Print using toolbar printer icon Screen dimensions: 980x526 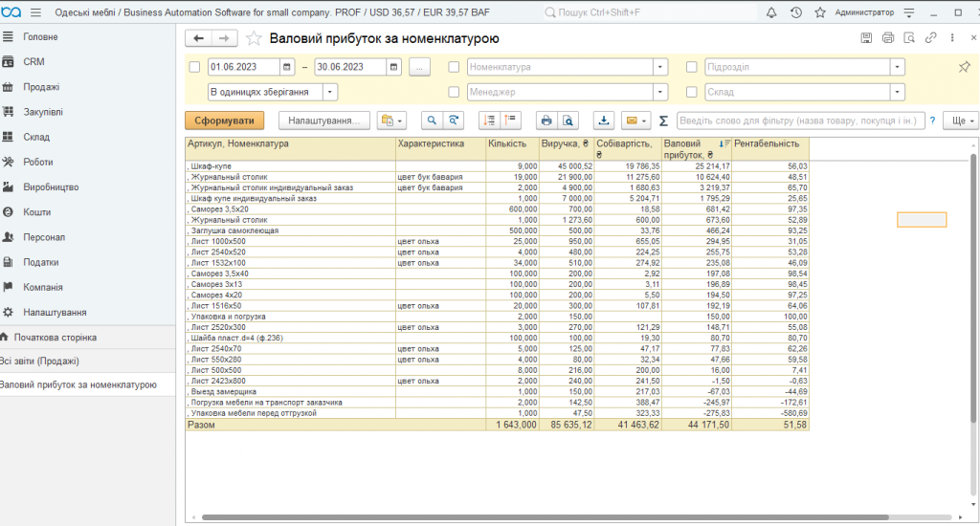546,121
